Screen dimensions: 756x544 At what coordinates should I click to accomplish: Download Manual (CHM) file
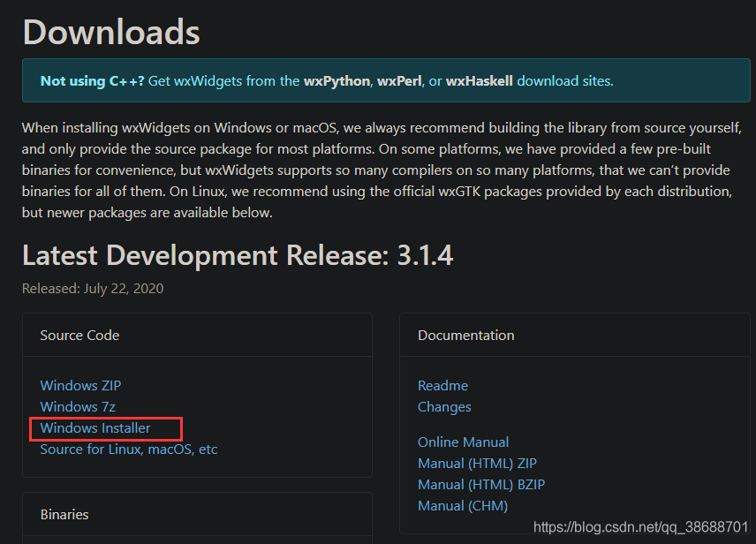(463, 505)
